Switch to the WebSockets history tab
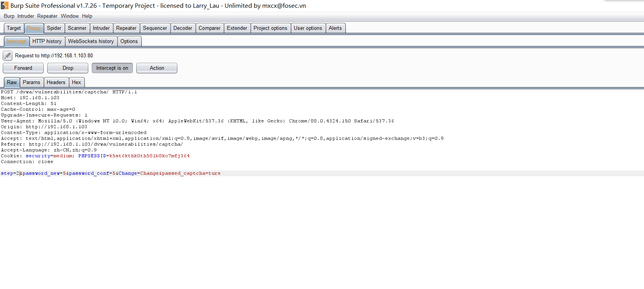 (x=91, y=41)
